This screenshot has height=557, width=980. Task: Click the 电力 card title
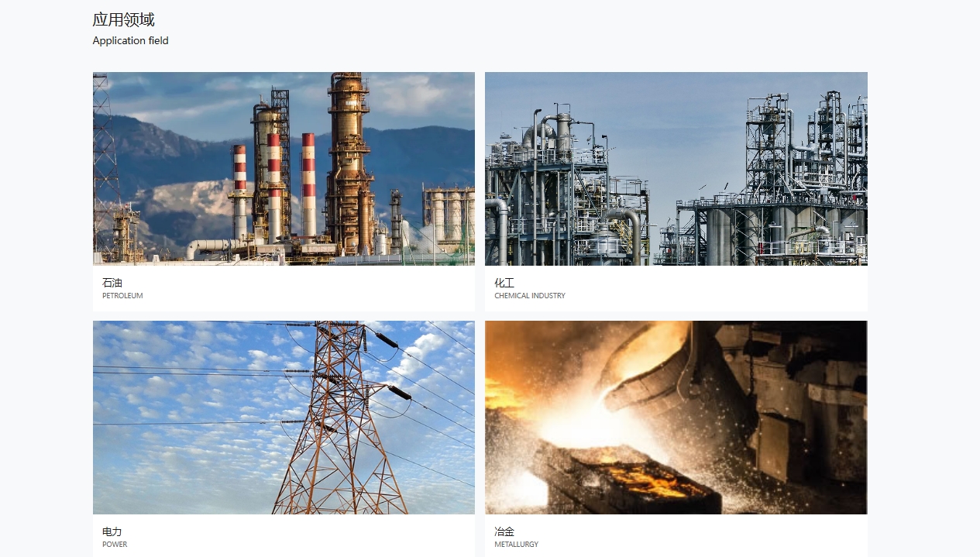click(112, 531)
